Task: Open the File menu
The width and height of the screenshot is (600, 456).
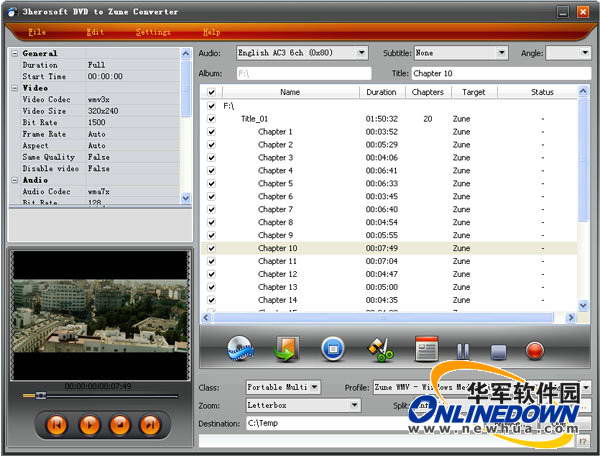Action: 37,32
